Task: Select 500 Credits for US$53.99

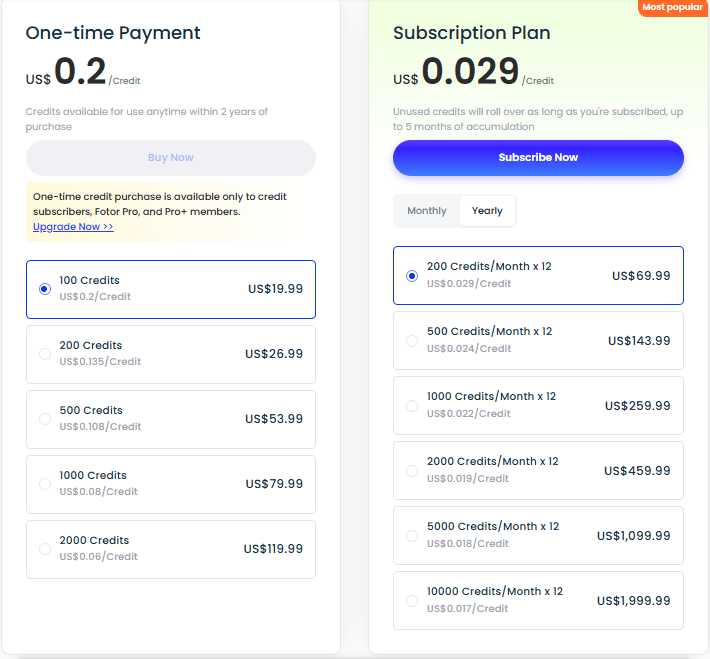Action: 45,419
